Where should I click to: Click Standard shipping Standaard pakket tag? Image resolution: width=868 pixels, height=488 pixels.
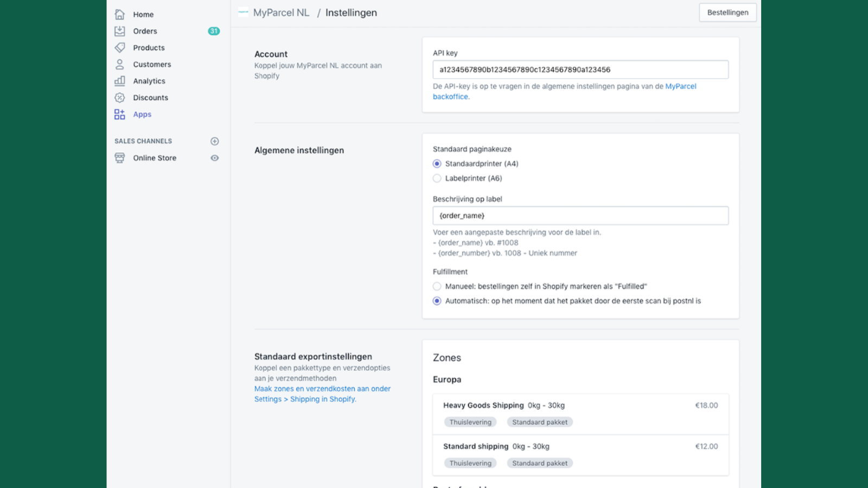[540, 463]
